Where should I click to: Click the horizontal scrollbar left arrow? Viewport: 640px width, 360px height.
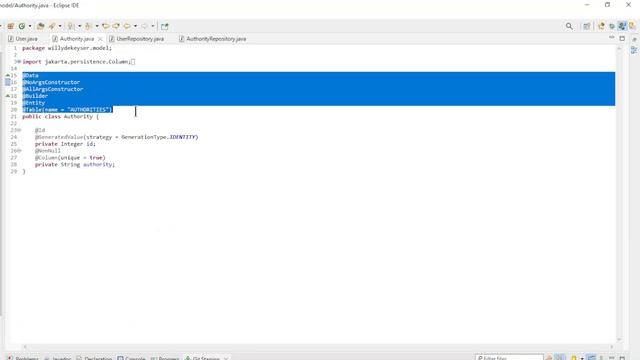[25, 347]
